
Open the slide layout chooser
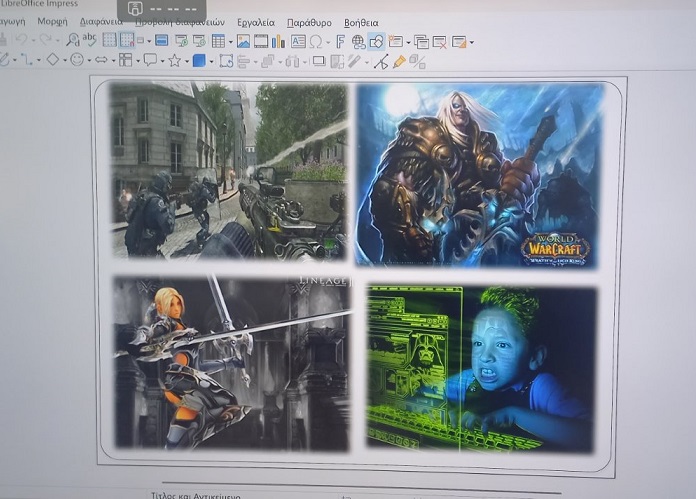(x=459, y=42)
